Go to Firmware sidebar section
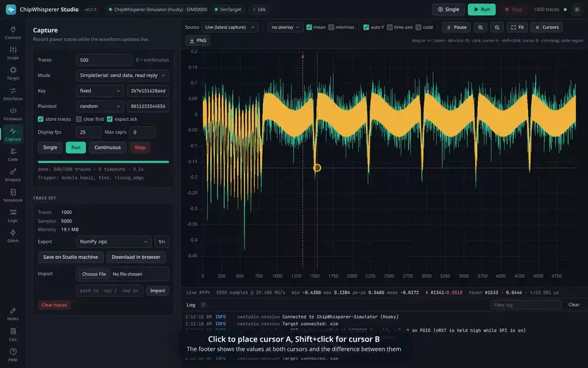The height and width of the screenshot is (368, 588). (13, 114)
